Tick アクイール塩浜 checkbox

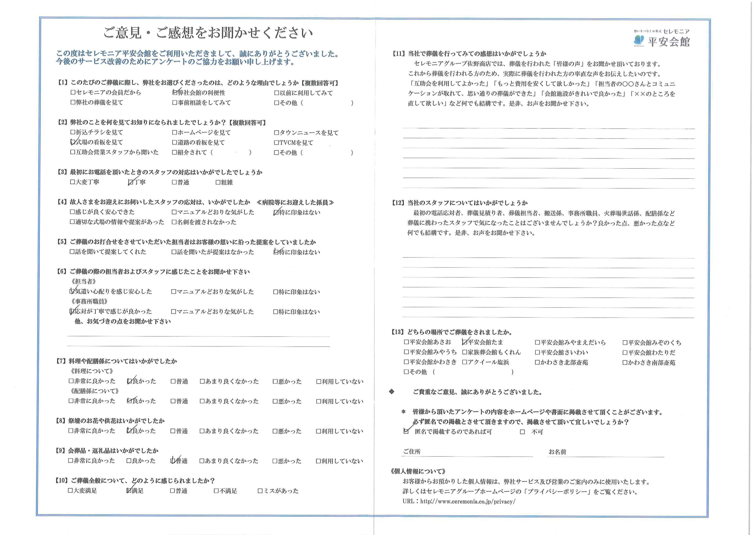coord(465,362)
